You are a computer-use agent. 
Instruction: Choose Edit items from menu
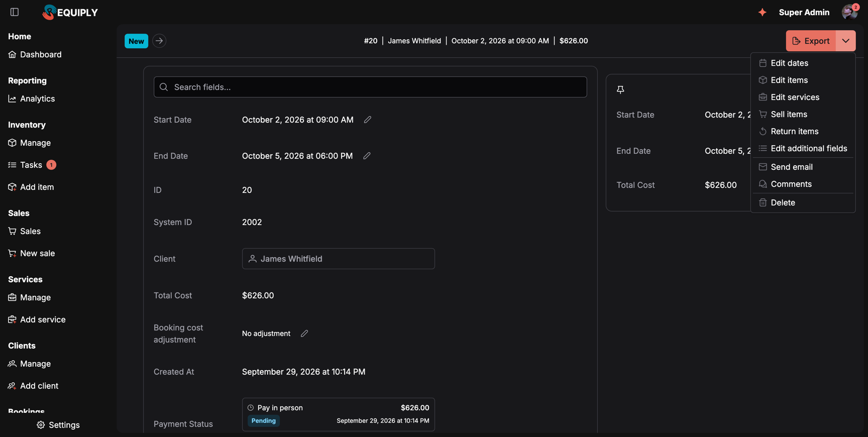point(803,80)
